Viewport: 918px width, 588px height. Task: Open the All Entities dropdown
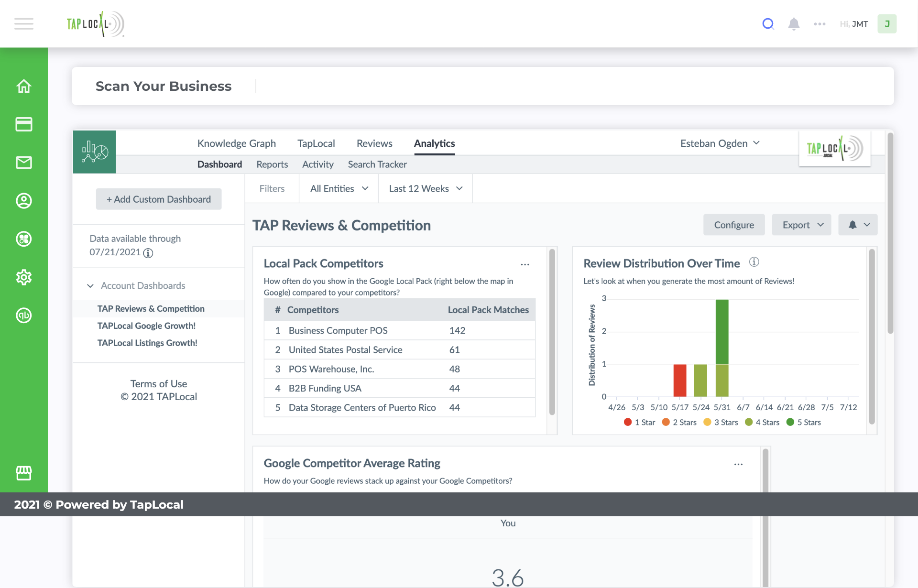click(339, 189)
